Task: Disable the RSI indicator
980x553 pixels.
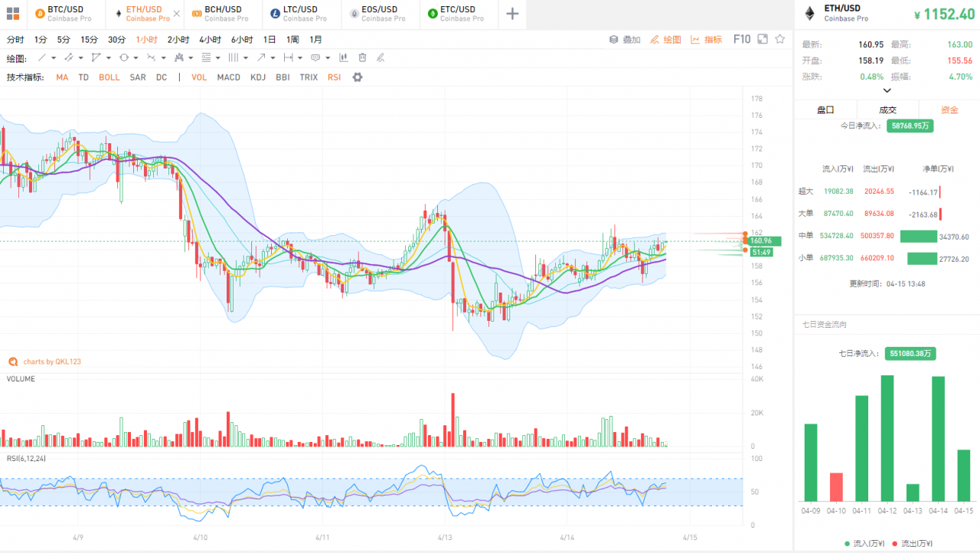Action: click(x=334, y=77)
